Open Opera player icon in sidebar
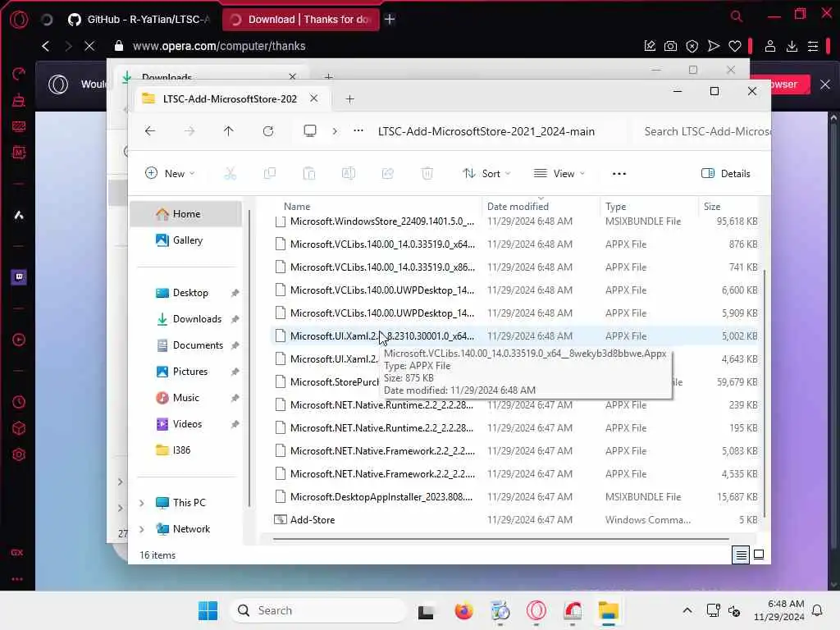 coord(19,340)
